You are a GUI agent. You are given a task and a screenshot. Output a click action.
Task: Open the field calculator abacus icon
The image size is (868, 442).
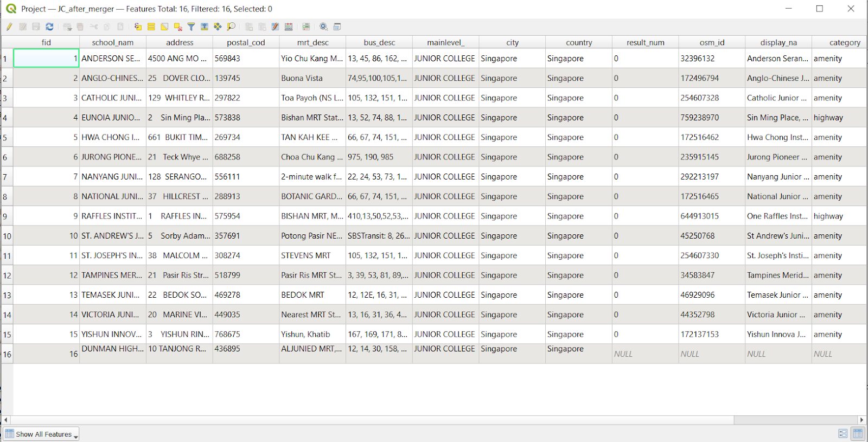(289, 27)
